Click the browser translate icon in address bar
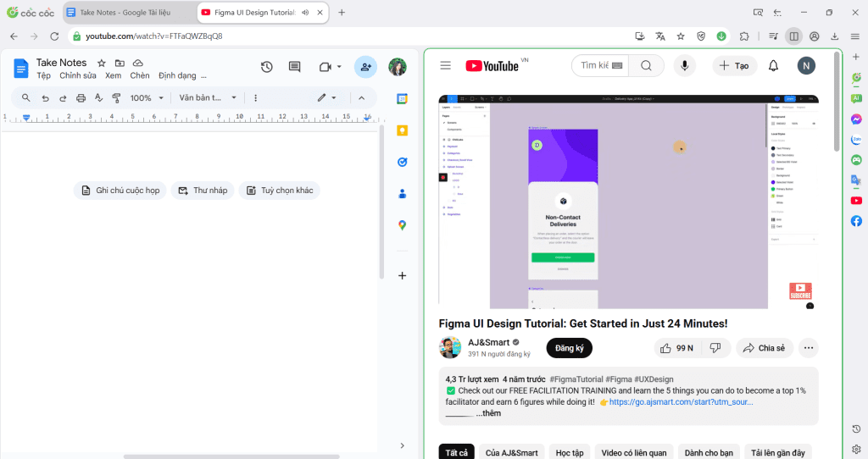The image size is (868, 459). pyautogui.click(x=659, y=36)
